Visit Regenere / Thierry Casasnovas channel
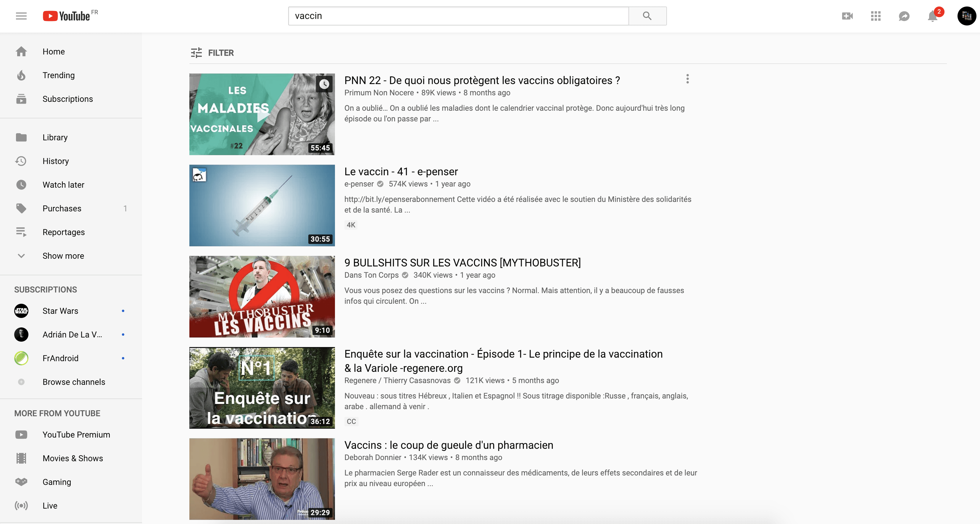The image size is (980, 524). (x=397, y=380)
